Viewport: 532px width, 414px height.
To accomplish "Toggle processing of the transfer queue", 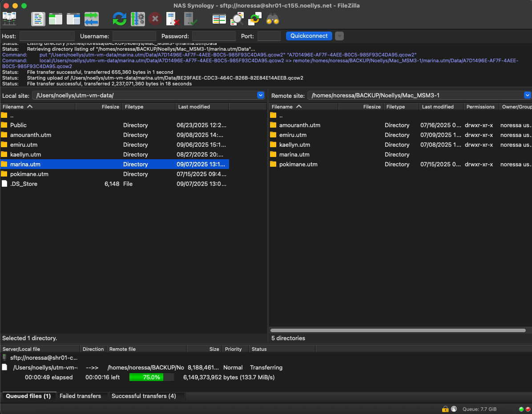I will click(x=137, y=19).
